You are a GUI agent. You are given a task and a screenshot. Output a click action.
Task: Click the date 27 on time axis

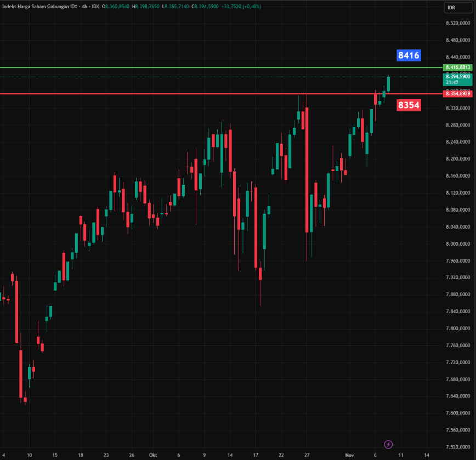307,455
